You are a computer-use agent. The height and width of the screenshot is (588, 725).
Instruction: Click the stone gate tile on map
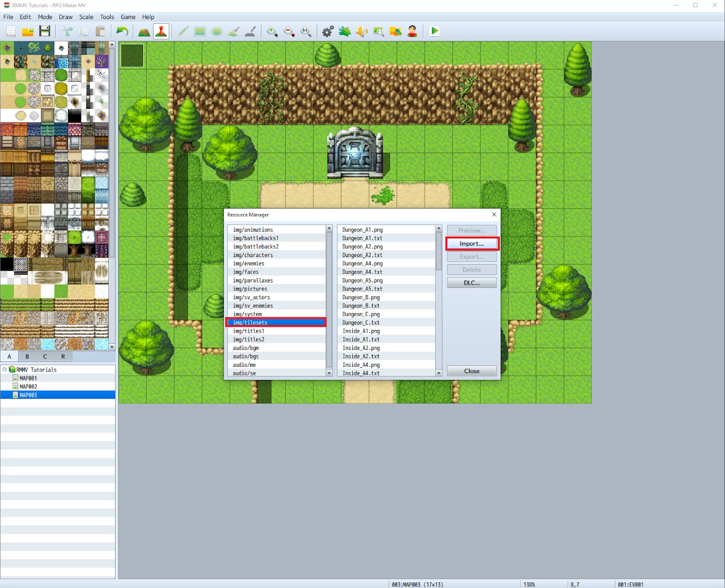point(355,153)
